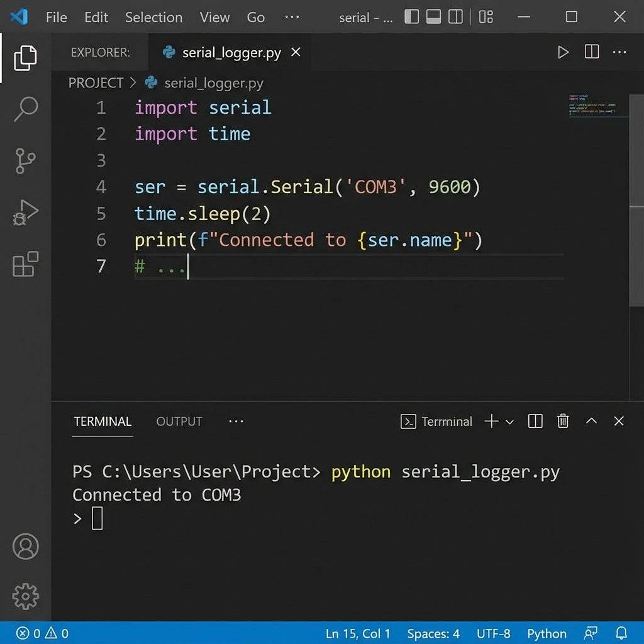The width and height of the screenshot is (644, 644).
Task: Toggle the panel layout control in titlebar
Action: point(433,17)
